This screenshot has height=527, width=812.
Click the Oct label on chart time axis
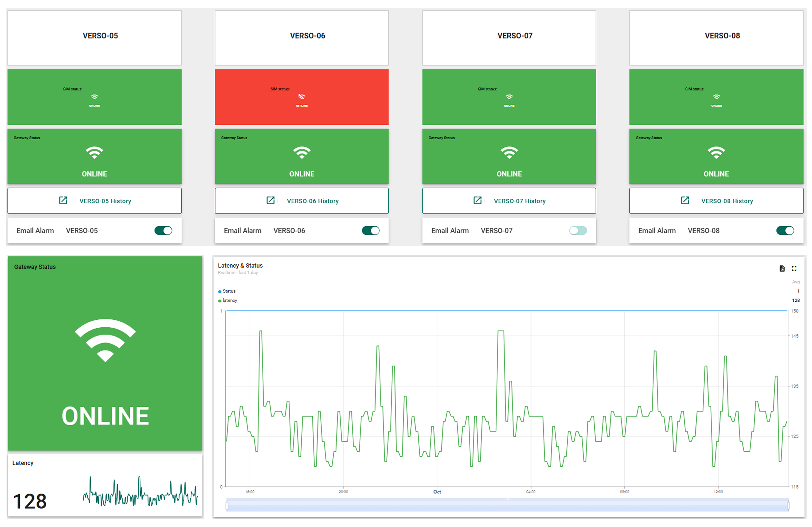point(437,492)
